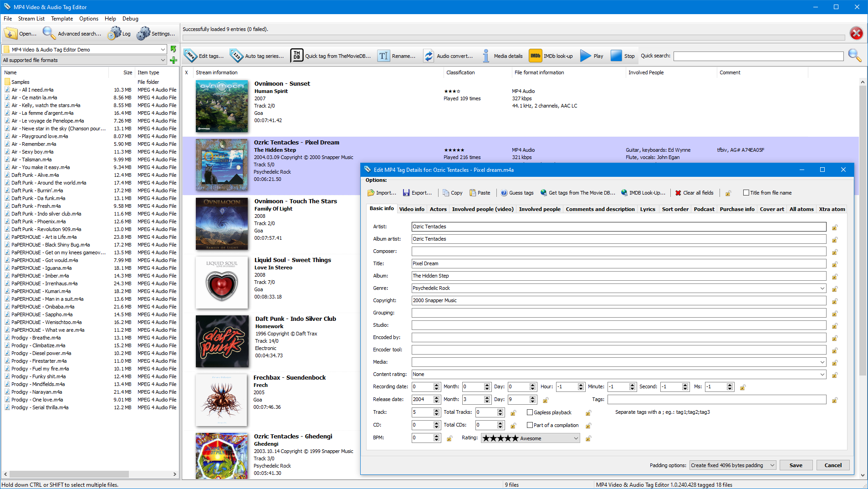Save the tag changes
The width and height of the screenshot is (868, 489).
pyautogui.click(x=796, y=465)
